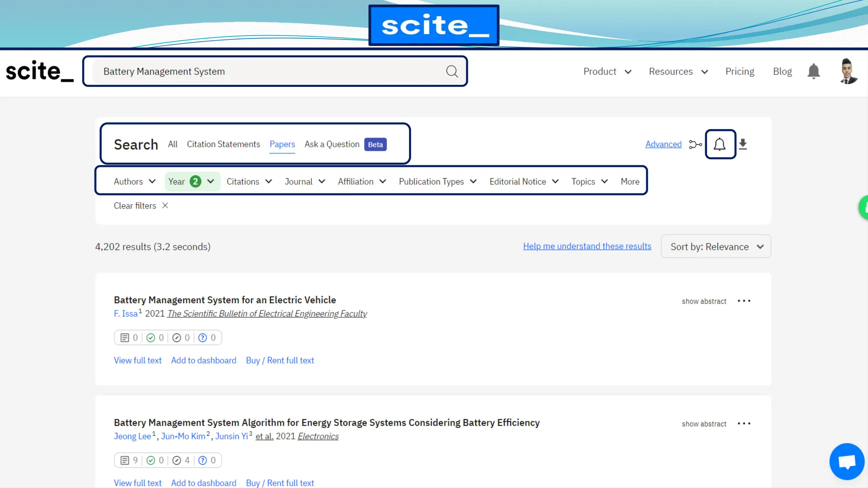Click user profile avatar
868x488 pixels.
[x=848, y=71]
